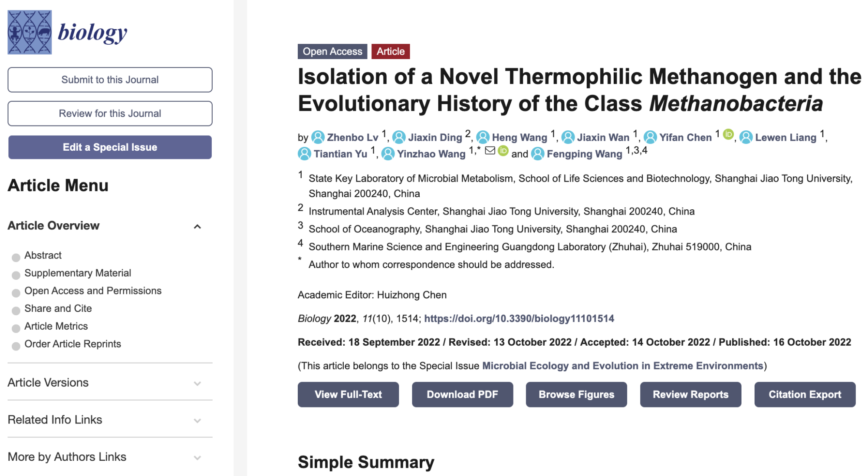Open the article DOI link
868x476 pixels.
(519, 318)
